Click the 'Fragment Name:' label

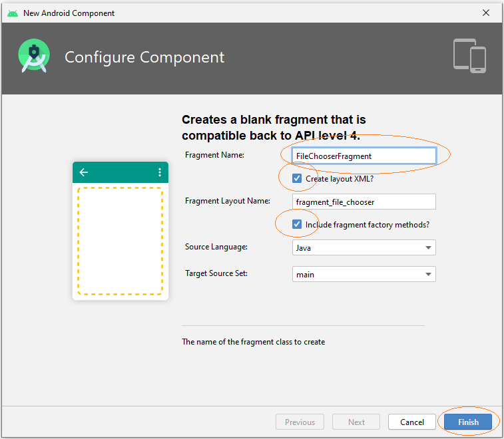click(x=214, y=155)
